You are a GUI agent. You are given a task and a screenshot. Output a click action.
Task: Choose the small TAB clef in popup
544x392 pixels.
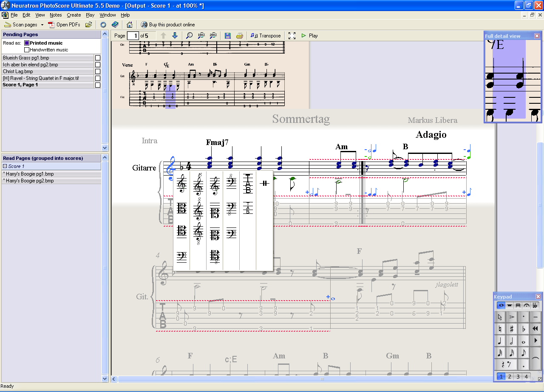pos(248,208)
